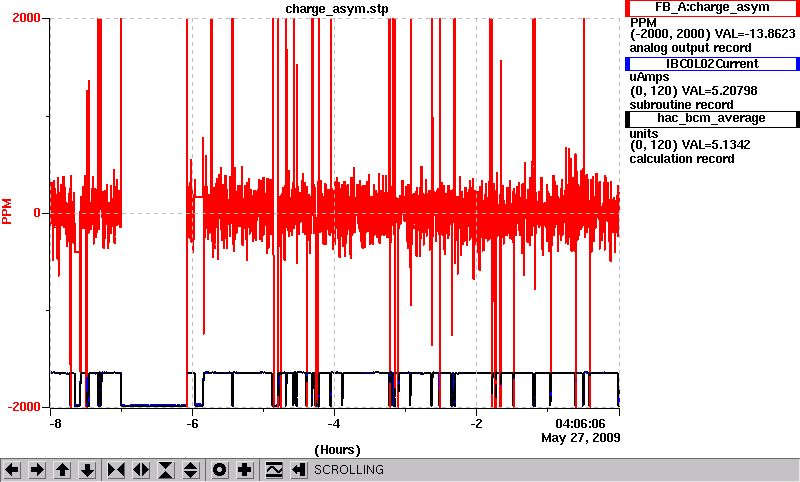Click the SCROLLING status label
800x482 pixels.
(x=348, y=470)
